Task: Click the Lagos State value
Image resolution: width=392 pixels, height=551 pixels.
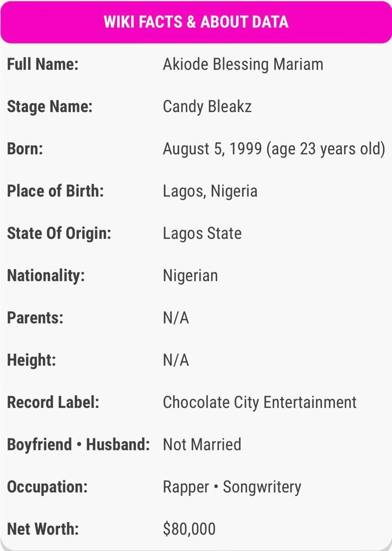Action: click(202, 234)
